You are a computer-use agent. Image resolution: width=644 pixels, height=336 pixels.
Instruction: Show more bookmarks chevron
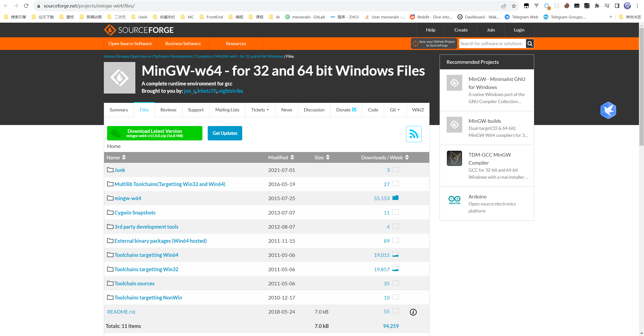click(611, 17)
